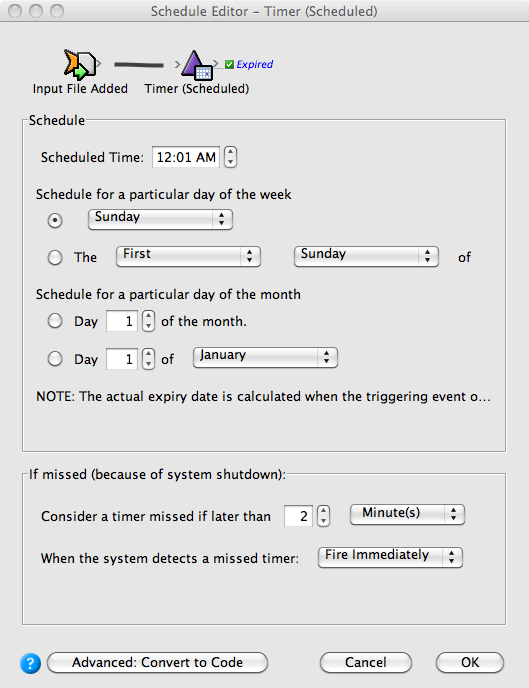Click the missed timer threshold stepper
This screenshot has height=688, width=529.
tap(323, 516)
